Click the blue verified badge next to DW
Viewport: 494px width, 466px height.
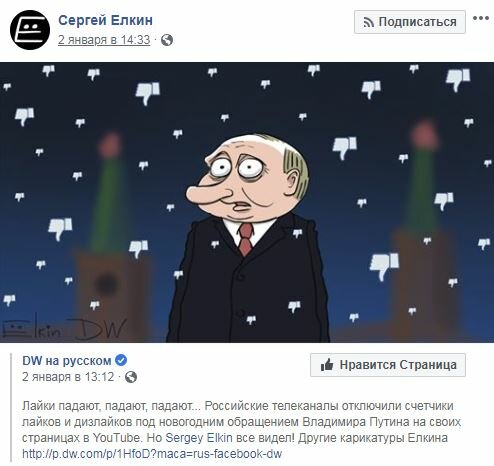[x=121, y=360]
